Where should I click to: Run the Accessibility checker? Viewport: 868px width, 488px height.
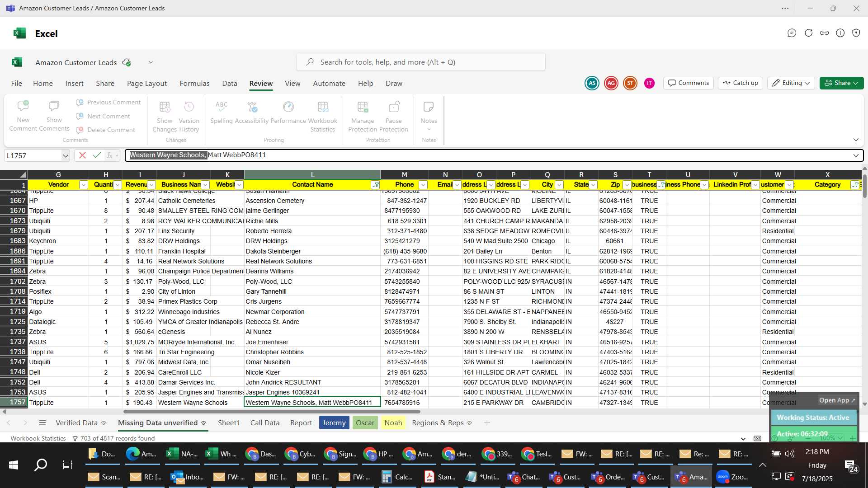click(252, 113)
